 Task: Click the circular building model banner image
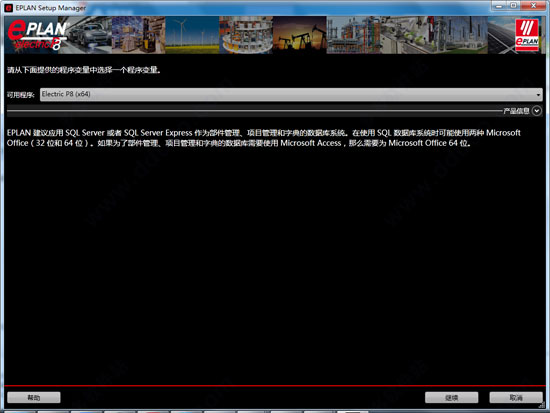[246, 35]
